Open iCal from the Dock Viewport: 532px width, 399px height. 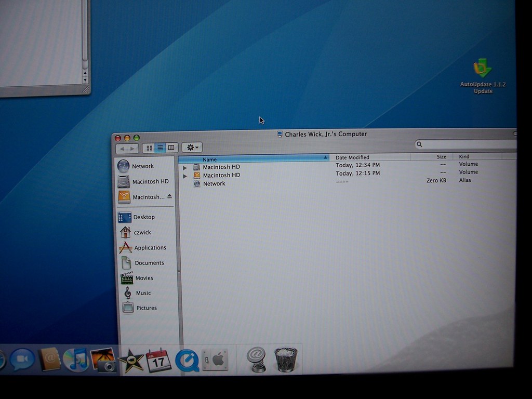(158, 360)
